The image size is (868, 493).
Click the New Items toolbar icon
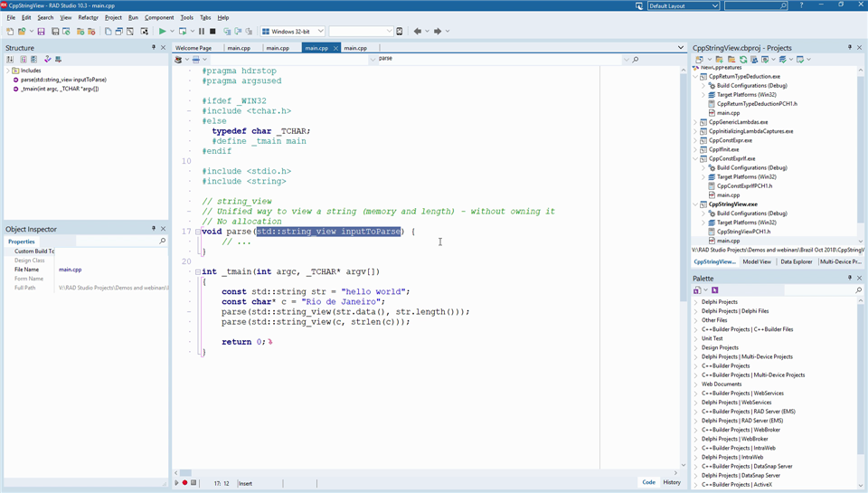point(10,32)
